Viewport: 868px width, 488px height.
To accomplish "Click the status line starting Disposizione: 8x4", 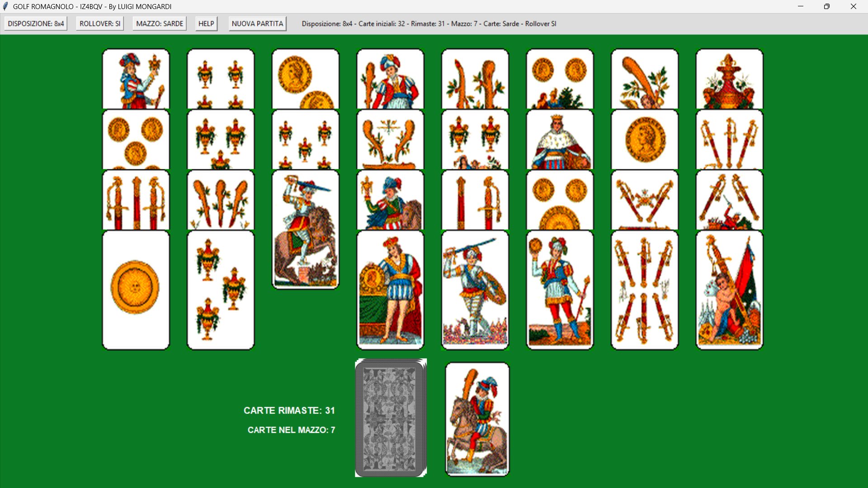I will (x=429, y=23).
